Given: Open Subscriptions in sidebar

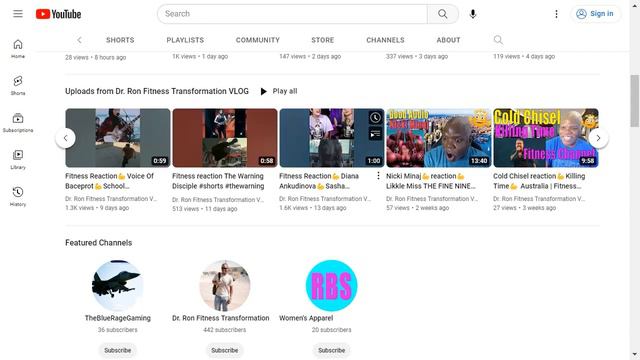Looking at the screenshot, I should click(18, 122).
